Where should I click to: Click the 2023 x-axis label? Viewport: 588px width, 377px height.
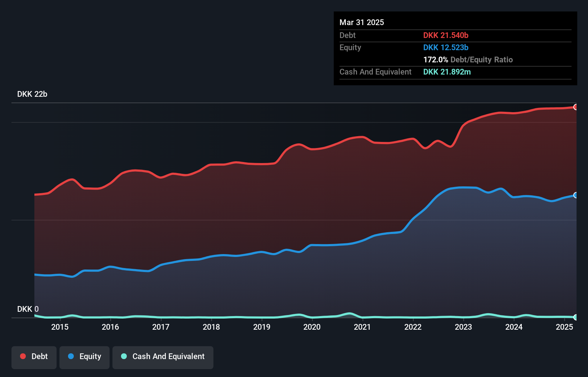tap(463, 327)
